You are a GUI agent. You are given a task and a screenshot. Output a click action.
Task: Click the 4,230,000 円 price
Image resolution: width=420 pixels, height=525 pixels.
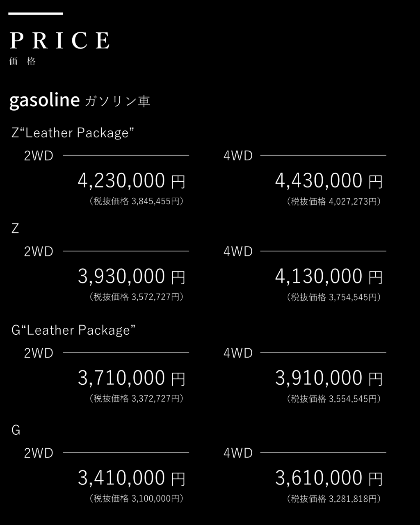pyautogui.click(x=132, y=181)
